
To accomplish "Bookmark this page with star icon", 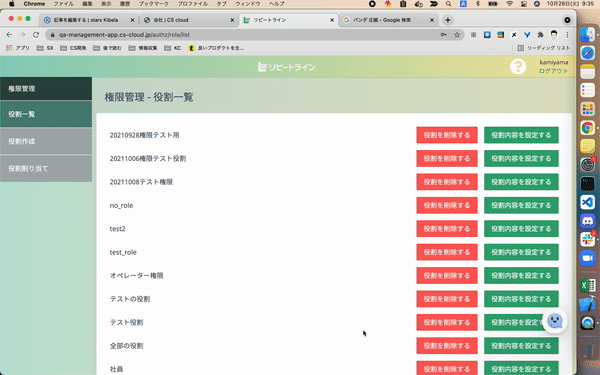I will pos(457,35).
